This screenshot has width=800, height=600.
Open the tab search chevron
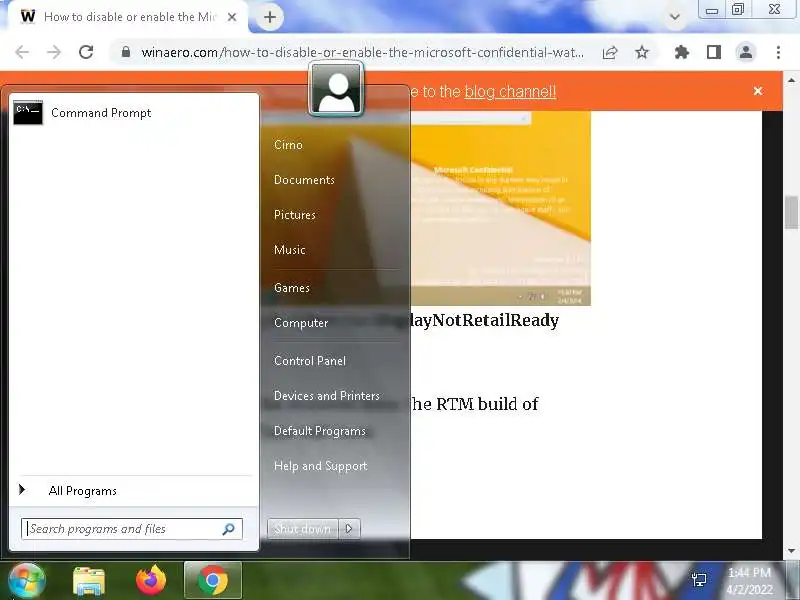[x=674, y=17]
